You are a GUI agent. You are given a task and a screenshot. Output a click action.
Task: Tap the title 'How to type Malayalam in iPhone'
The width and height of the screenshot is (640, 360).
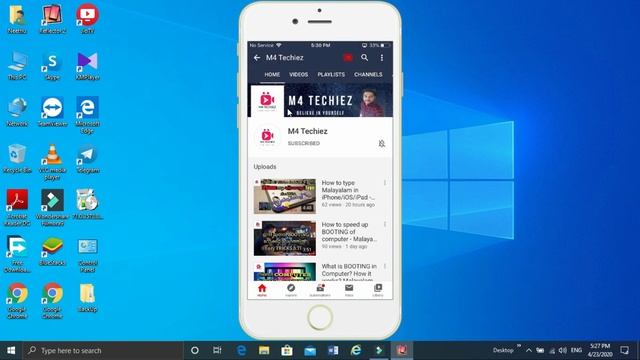[348, 190]
